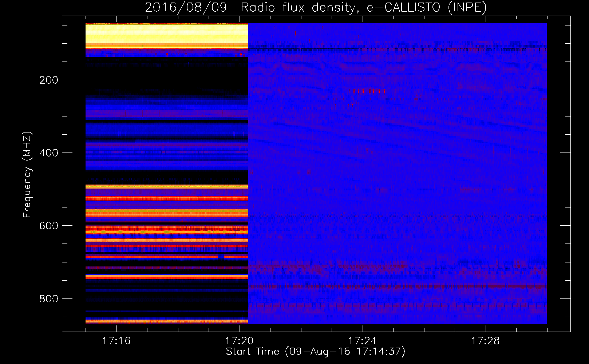Click the Start Time (09-Aug-16 17:14:37) label
Image resolution: width=589 pixels, height=364 pixels.
pyautogui.click(x=316, y=352)
